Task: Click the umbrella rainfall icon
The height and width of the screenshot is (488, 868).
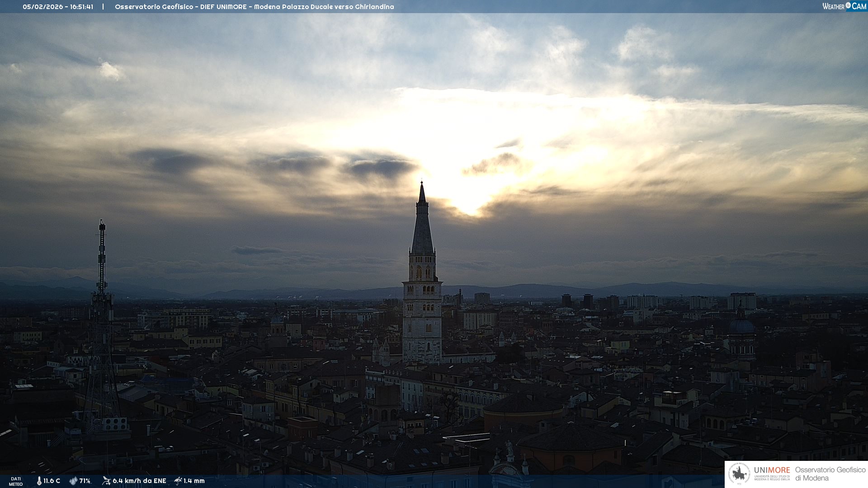Action: [x=178, y=481]
